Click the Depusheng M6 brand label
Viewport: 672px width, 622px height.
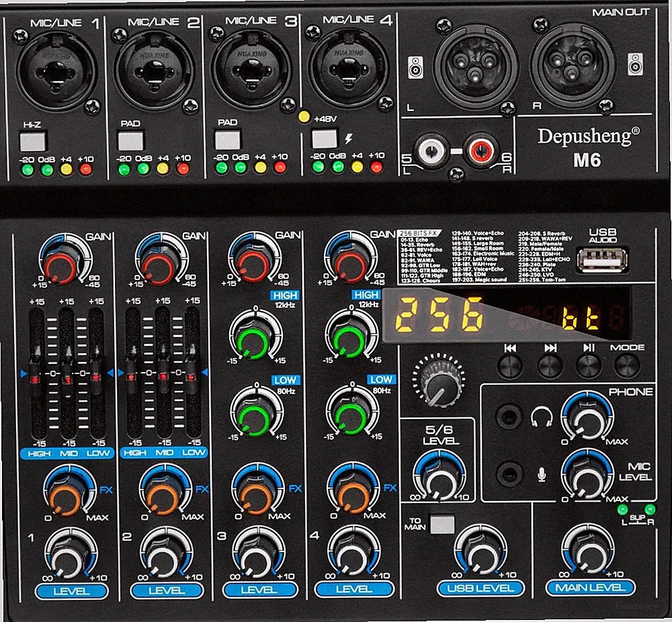[589, 147]
